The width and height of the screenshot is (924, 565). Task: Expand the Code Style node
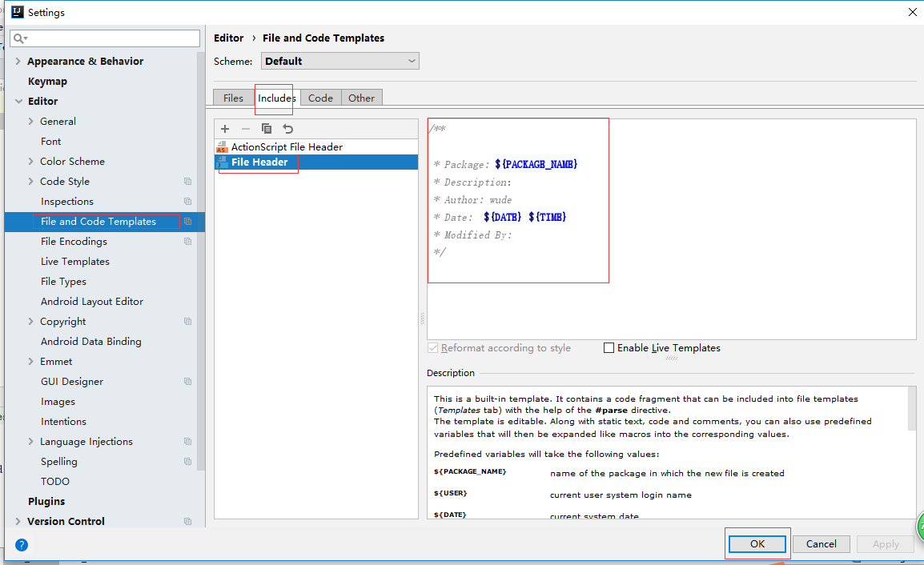[x=30, y=182]
